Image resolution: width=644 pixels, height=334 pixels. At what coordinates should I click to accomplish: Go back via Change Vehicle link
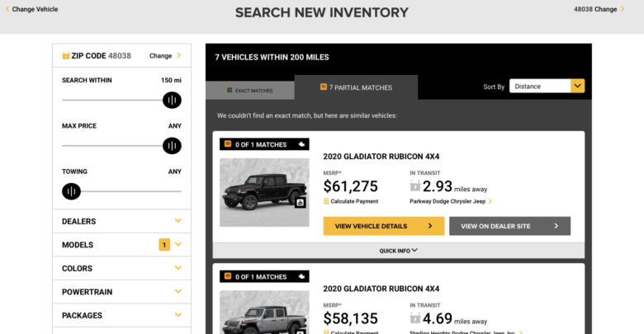click(x=31, y=9)
